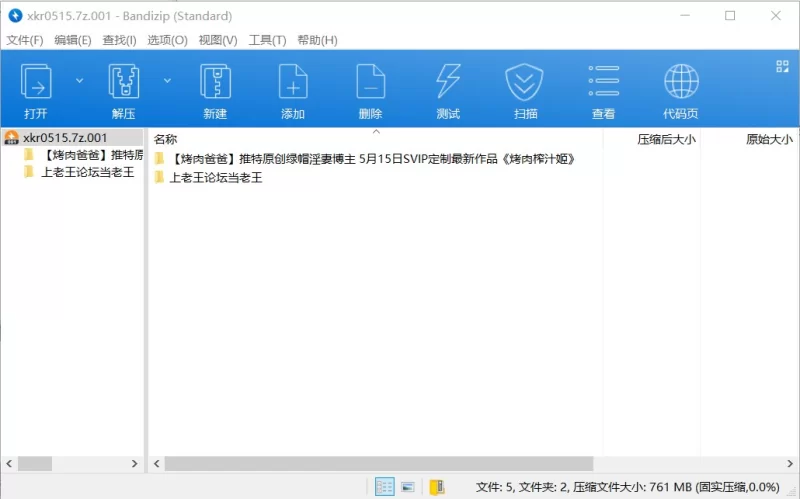Open the 查找(I) menu
This screenshot has height=499, width=800.
pos(119,40)
